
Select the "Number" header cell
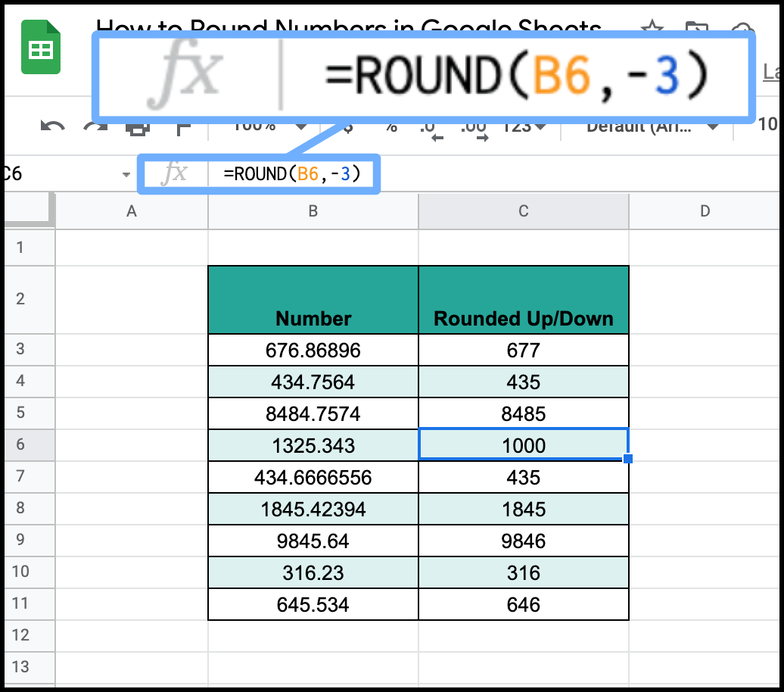pos(313,300)
